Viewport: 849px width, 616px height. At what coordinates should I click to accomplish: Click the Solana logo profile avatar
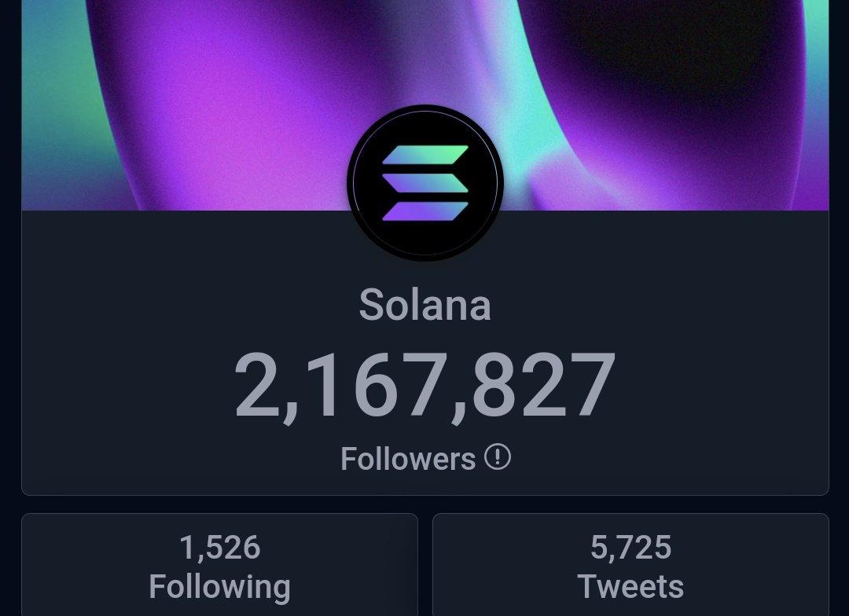point(425,183)
